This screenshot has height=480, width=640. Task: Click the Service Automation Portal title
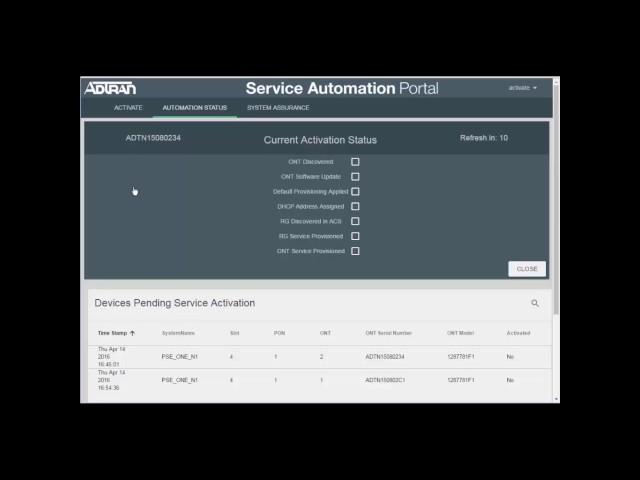pyautogui.click(x=342, y=88)
